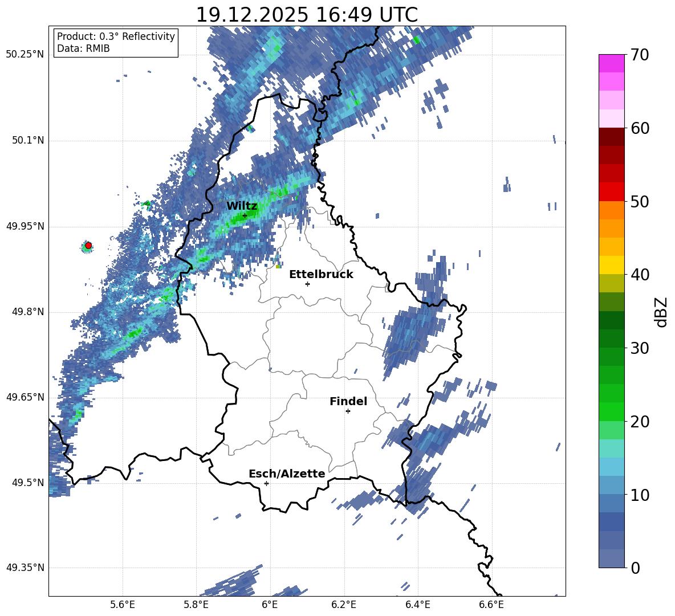Click the 0 tick on the colorbar

pyautogui.click(x=635, y=568)
